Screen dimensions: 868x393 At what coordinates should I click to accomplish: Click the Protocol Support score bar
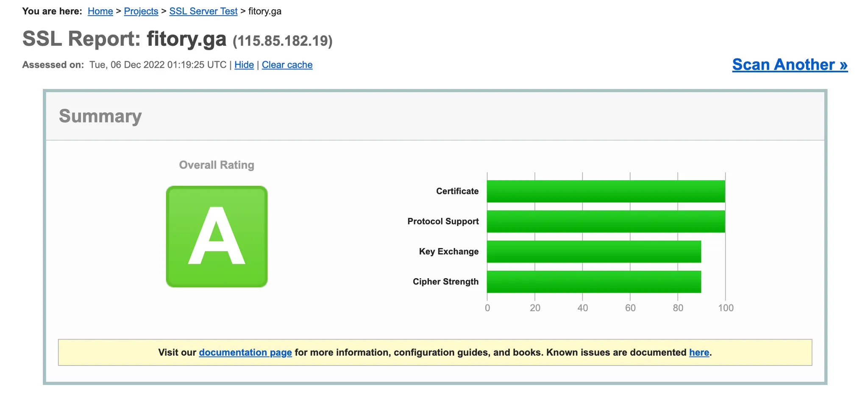(606, 221)
